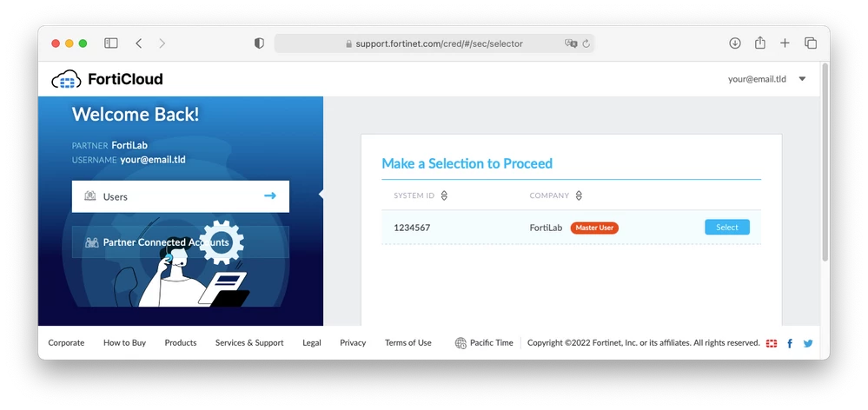Click the yellow minimize window button
Viewport: 868px width, 410px height.
(x=70, y=43)
